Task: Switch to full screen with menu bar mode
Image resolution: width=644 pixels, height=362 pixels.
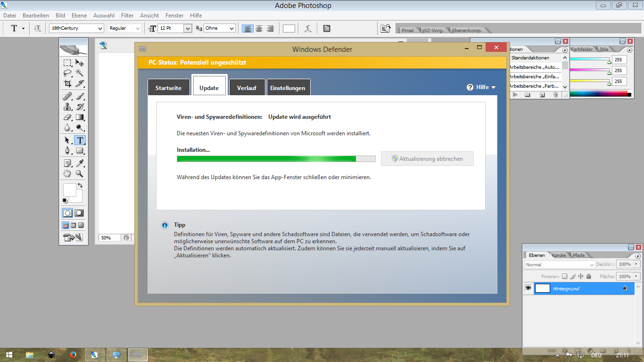Action: 74,225
